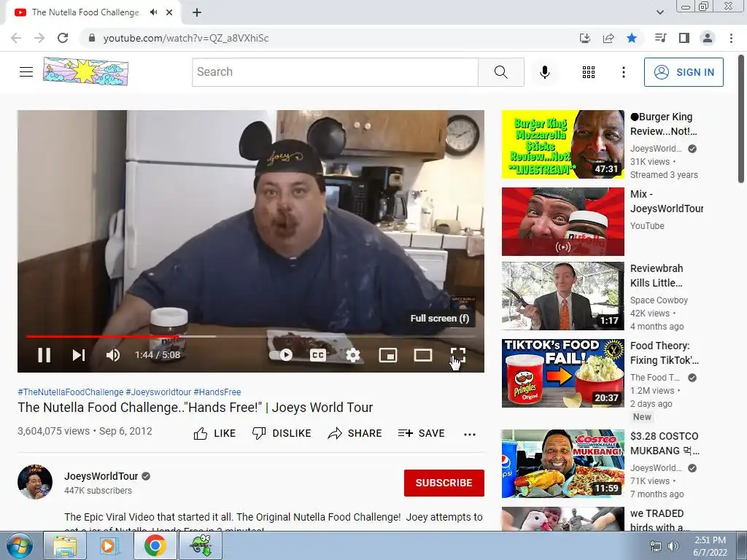Click Chrome in the taskbar
The image size is (747, 560).
click(x=155, y=545)
